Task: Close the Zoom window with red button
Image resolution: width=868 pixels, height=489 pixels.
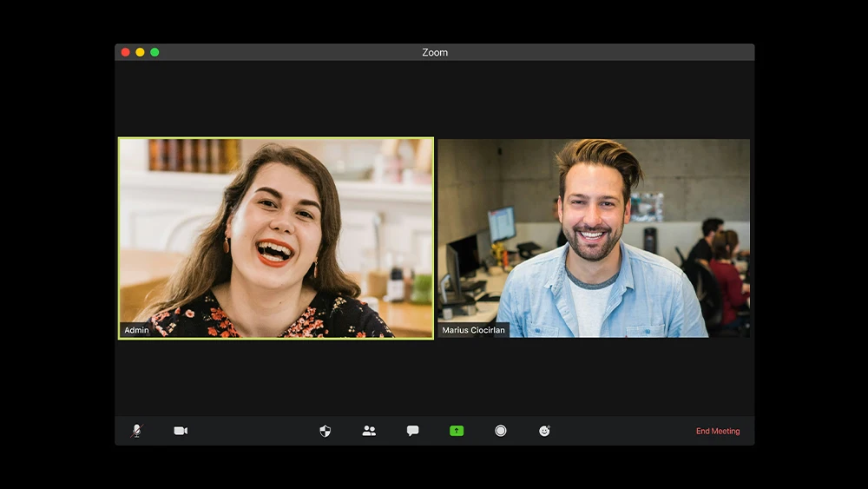Action: [x=126, y=52]
